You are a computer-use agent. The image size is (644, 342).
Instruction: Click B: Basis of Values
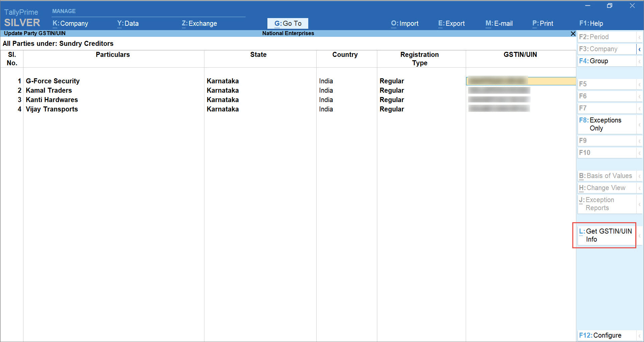[607, 176]
